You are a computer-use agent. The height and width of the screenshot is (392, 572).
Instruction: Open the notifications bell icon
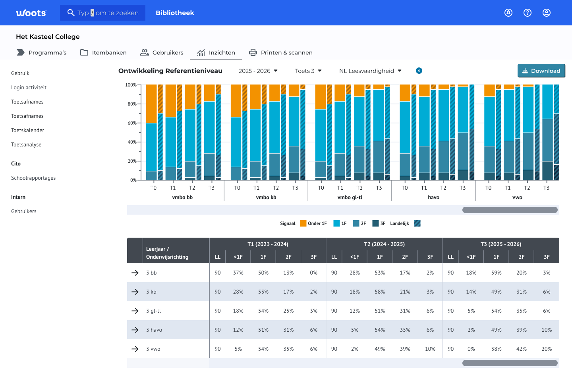[x=508, y=13]
